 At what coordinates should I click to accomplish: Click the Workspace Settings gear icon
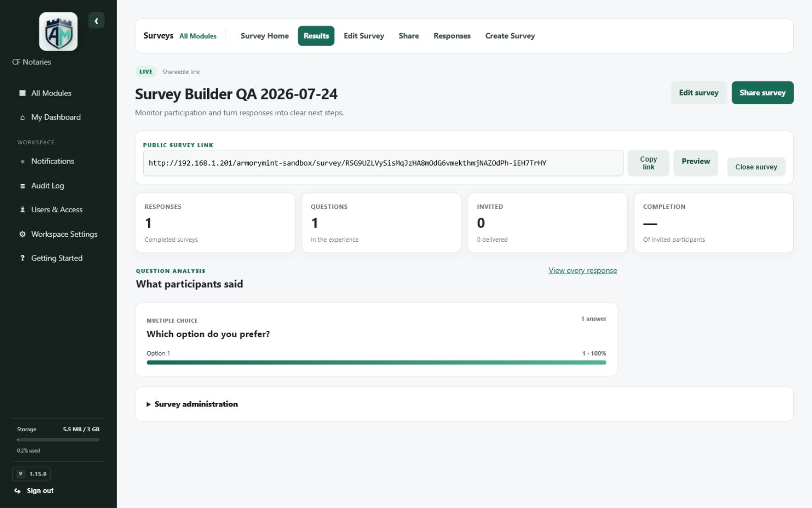[22, 234]
